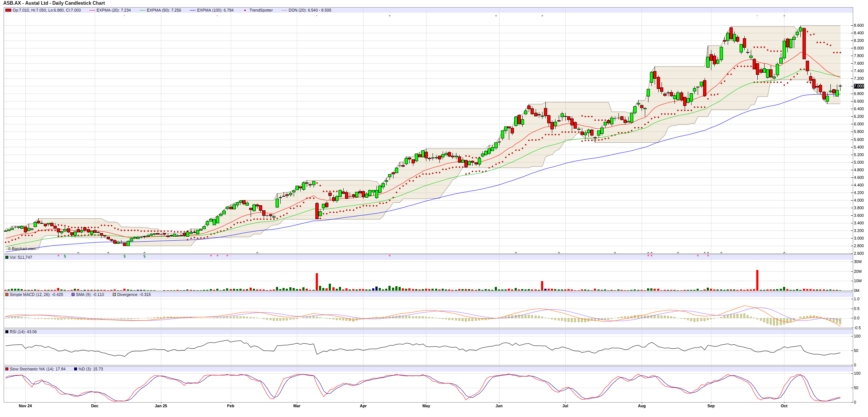Screen dimensions: 868x417
Task: Click the green plus marker above October
Action: [x=784, y=16]
